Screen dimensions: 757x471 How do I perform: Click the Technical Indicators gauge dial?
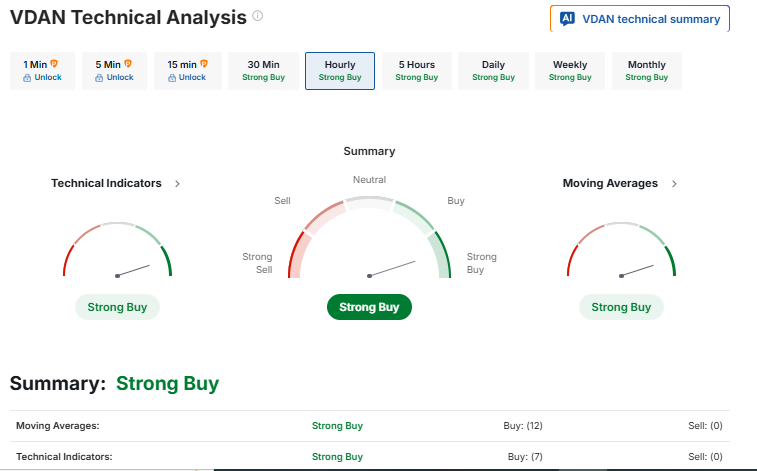tap(117, 250)
